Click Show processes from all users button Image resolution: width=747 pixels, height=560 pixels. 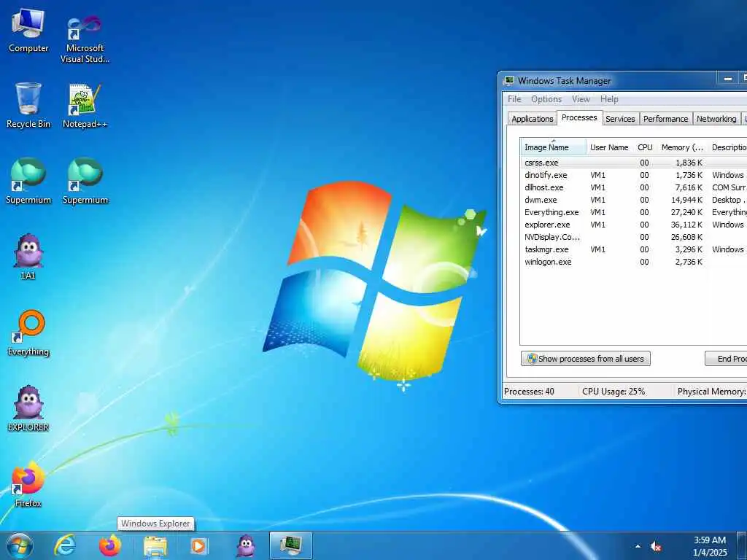586,359
